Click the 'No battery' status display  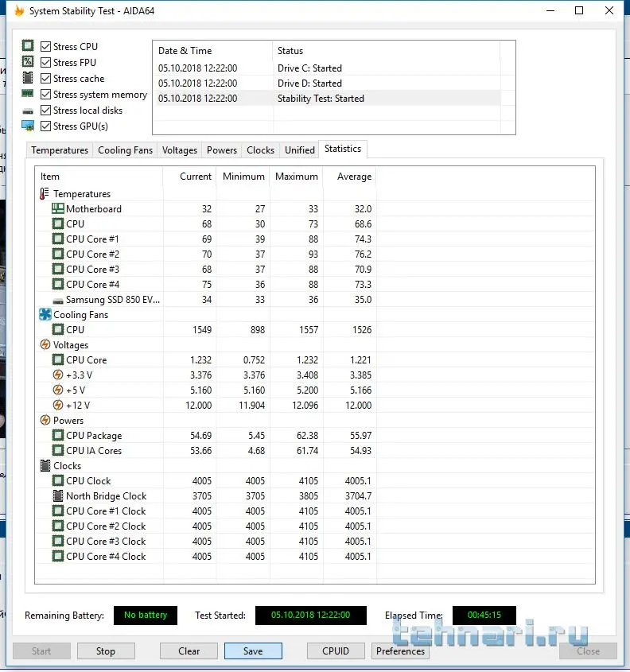click(146, 615)
